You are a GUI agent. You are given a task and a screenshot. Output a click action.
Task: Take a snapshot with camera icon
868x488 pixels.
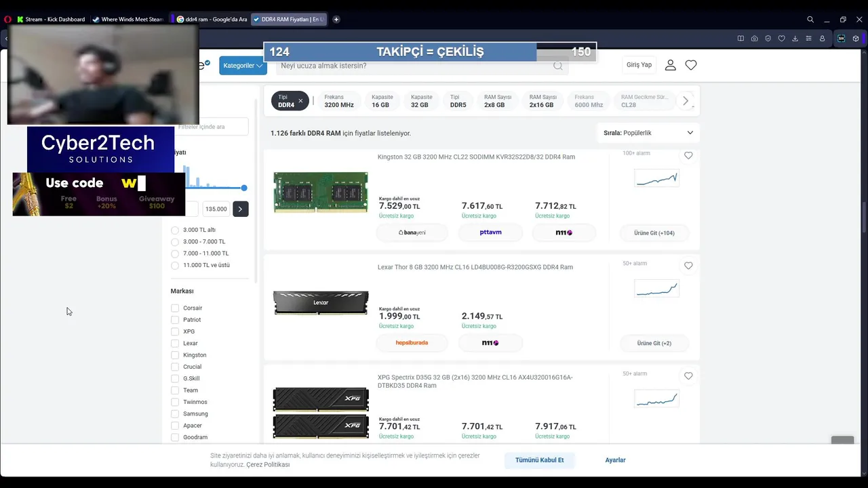pos(754,39)
